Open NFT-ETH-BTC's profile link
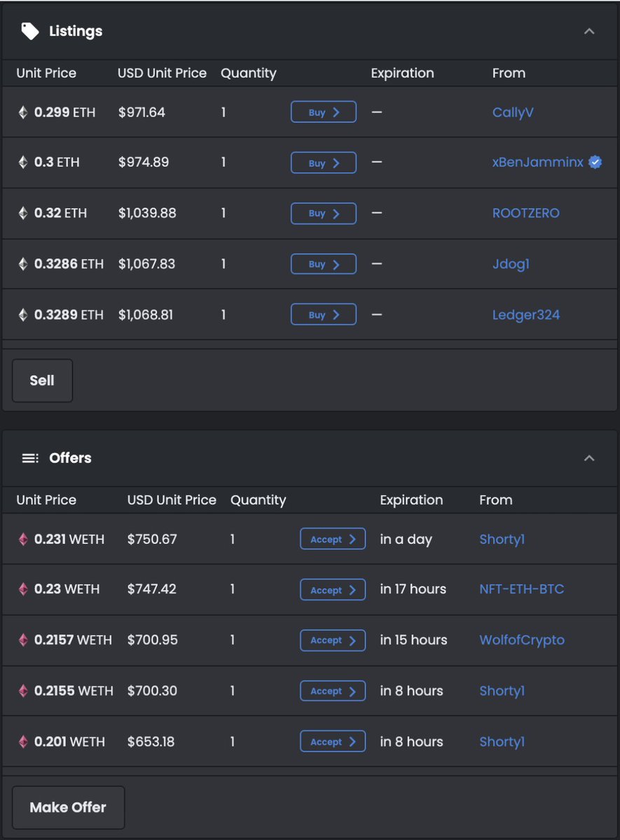Screen dimensions: 620x840 tap(521, 589)
